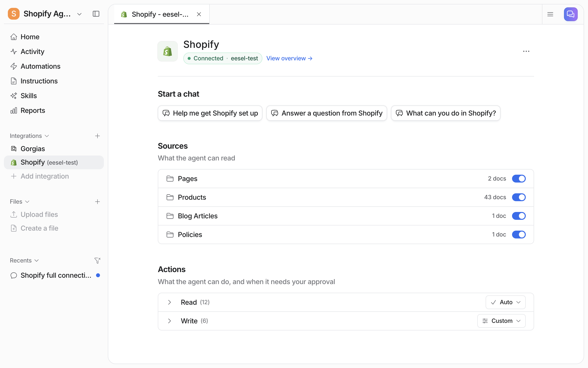This screenshot has height=368, width=588.
Task: Open the Auto approval dropdown for Read
Action: [506, 302]
